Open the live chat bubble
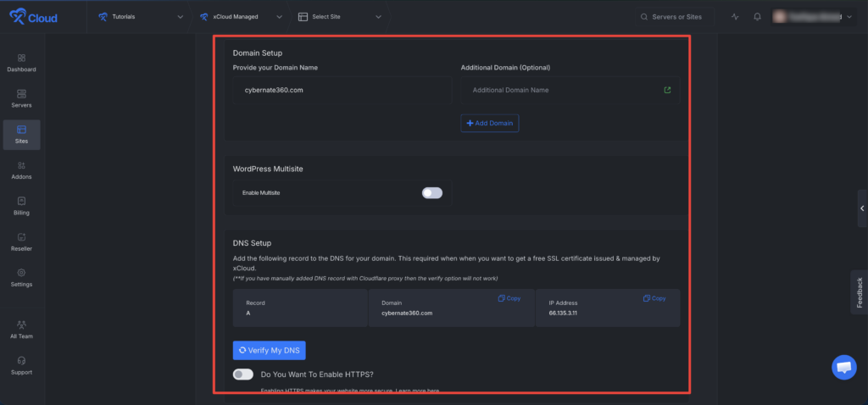The image size is (868, 405). pyautogui.click(x=843, y=368)
